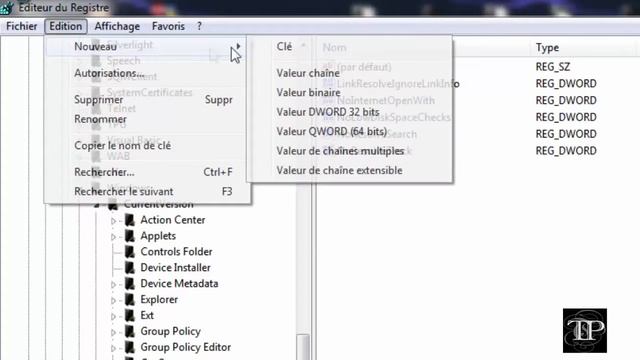Expand the Group Policy Editor key

tap(113, 348)
